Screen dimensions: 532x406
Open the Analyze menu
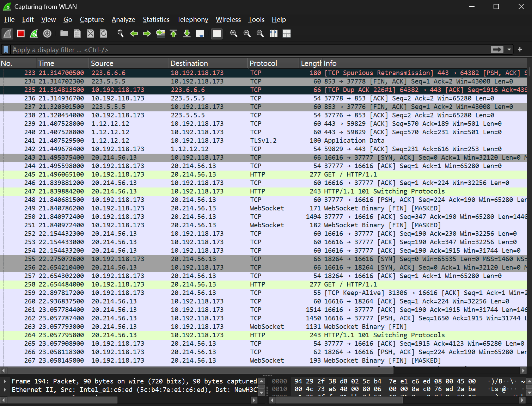pyautogui.click(x=123, y=20)
